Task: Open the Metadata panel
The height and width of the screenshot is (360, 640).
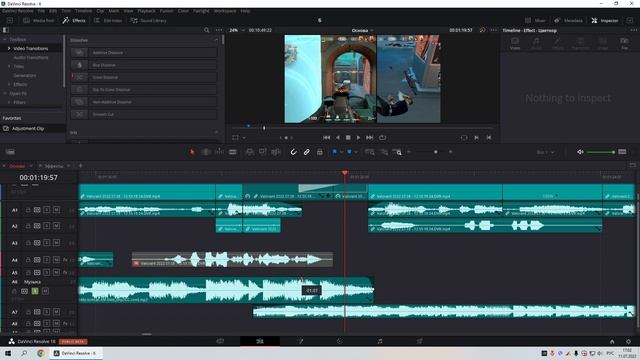Action: pyautogui.click(x=569, y=20)
